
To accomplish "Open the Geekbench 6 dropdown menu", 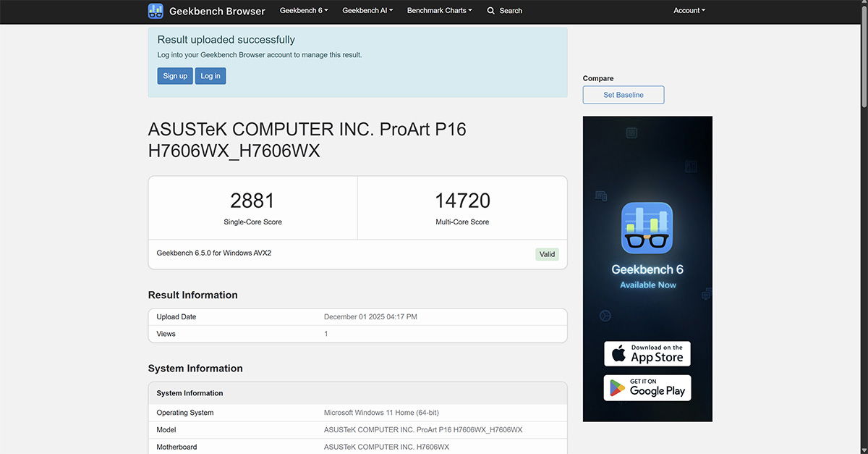I will click(x=304, y=11).
